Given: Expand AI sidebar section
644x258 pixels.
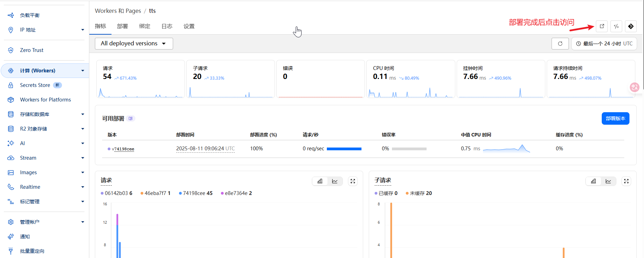Looking at the screenshot, I should pos(83,143).
